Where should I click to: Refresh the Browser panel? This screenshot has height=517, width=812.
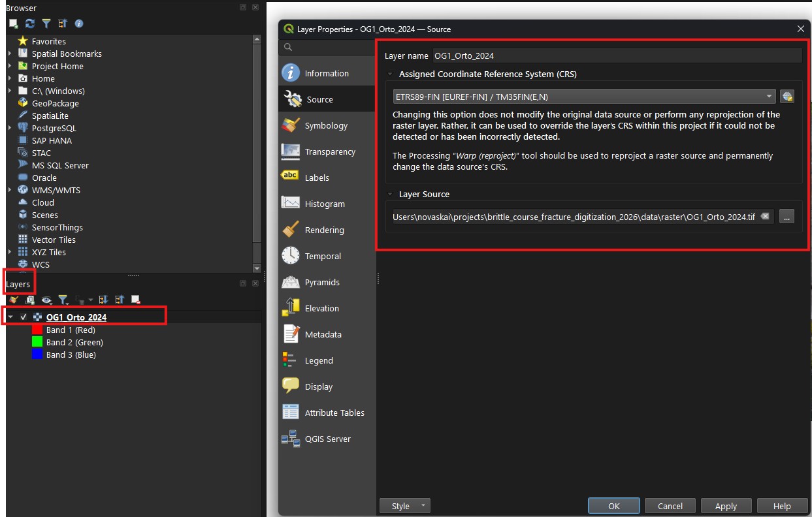pyautogui.click(x=29, y=23)
